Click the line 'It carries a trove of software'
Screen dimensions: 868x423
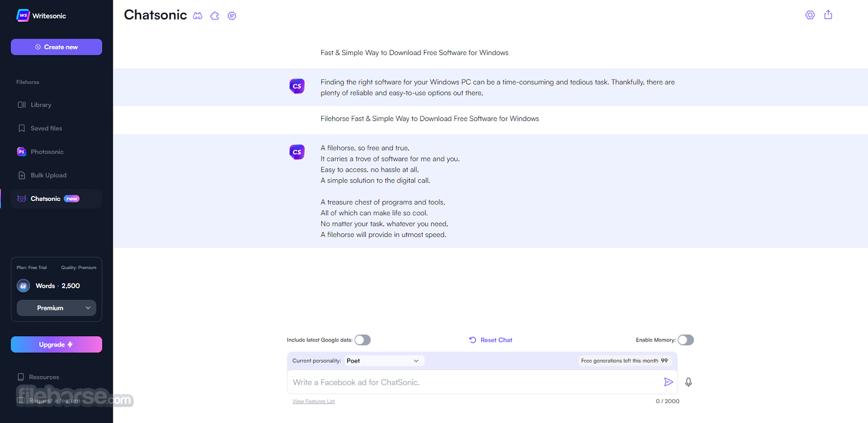pos(390,159)
